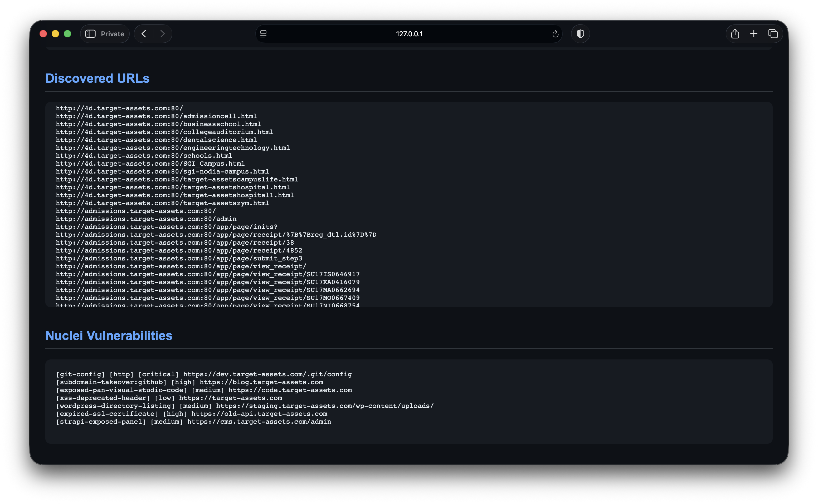Click the Discovered URLs heading
The image size is (818, 504).
[x=98, y=78]
